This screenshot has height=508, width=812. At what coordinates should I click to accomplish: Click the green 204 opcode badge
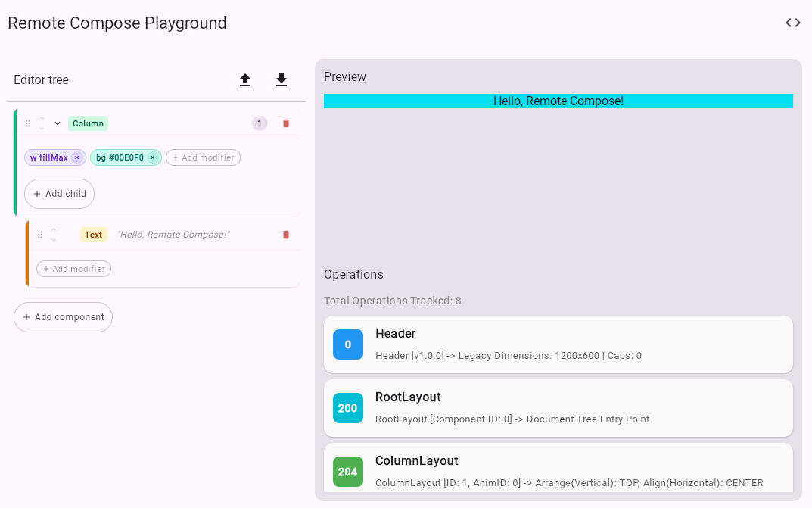348,472
